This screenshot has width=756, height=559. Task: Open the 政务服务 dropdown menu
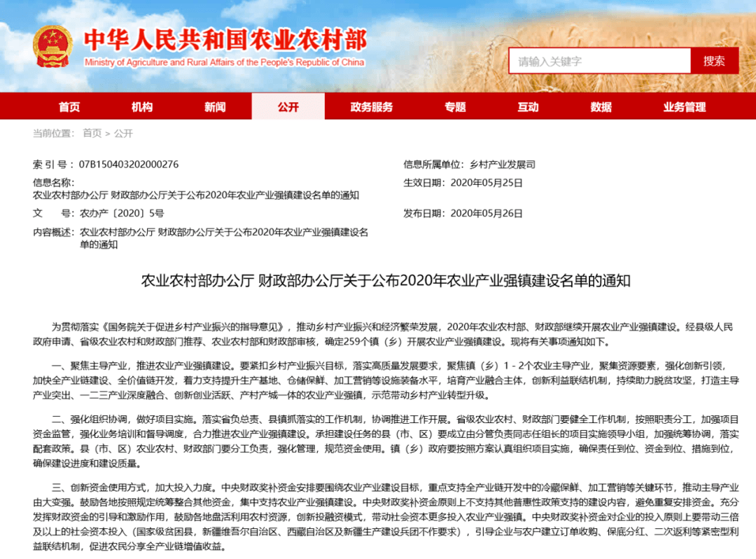coord(370,106)
